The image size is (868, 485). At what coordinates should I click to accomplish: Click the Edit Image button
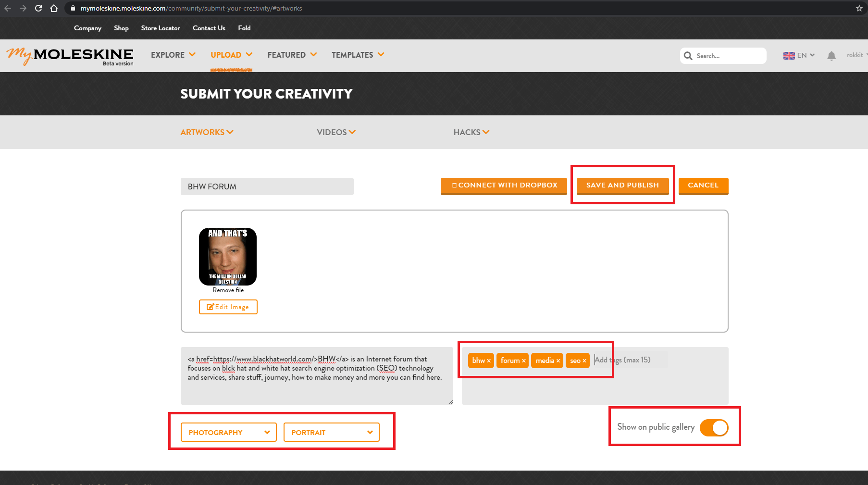(x=228, y=307)
